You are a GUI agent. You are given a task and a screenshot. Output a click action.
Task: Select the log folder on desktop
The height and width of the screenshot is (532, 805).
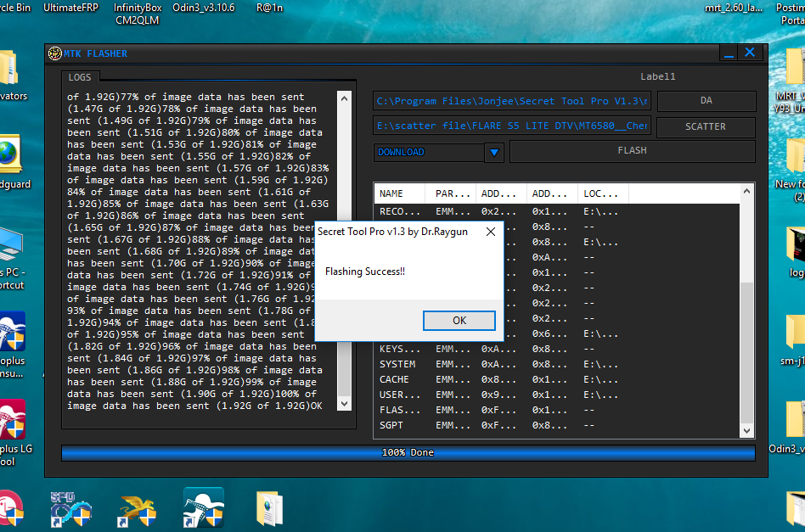pyautogui.click(x=796, y=251)
